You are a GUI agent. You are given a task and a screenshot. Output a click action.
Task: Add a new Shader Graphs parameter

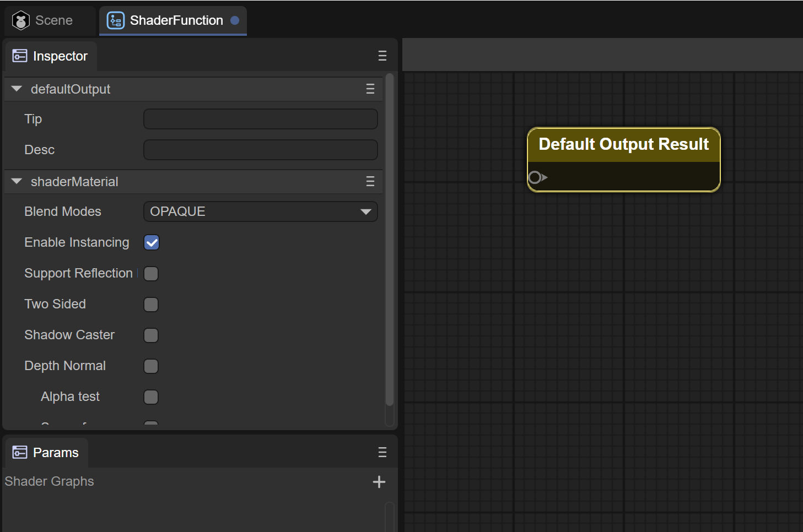pos(379,482)
